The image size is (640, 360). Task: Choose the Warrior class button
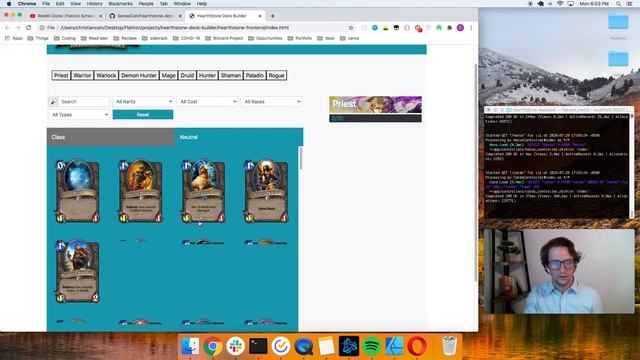(82, 76)
